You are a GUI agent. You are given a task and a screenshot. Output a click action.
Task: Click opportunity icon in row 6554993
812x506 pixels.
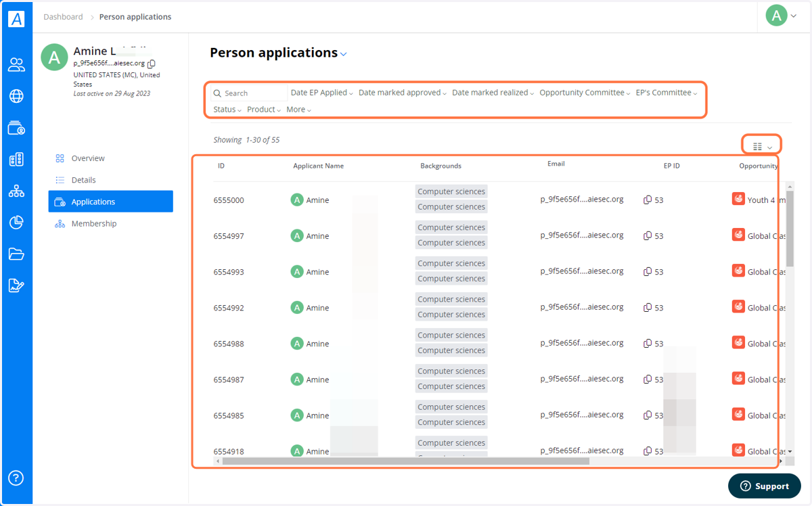pyautogui.click(x=738, y=271)
